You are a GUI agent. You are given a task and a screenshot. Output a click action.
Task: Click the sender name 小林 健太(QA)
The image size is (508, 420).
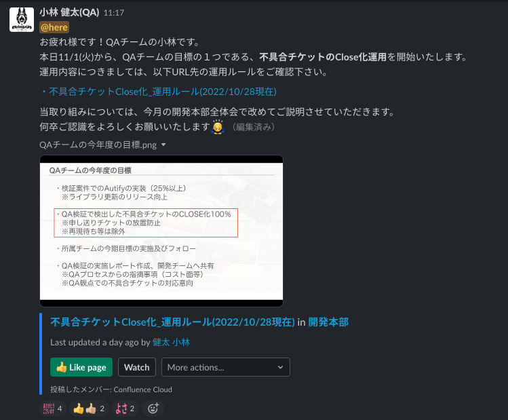69,12
